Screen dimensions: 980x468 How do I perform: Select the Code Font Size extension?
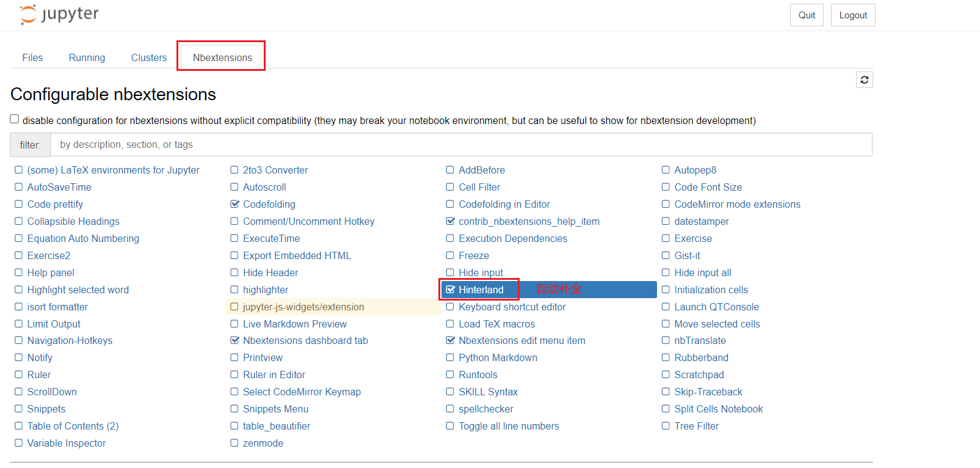coord(708,187)
